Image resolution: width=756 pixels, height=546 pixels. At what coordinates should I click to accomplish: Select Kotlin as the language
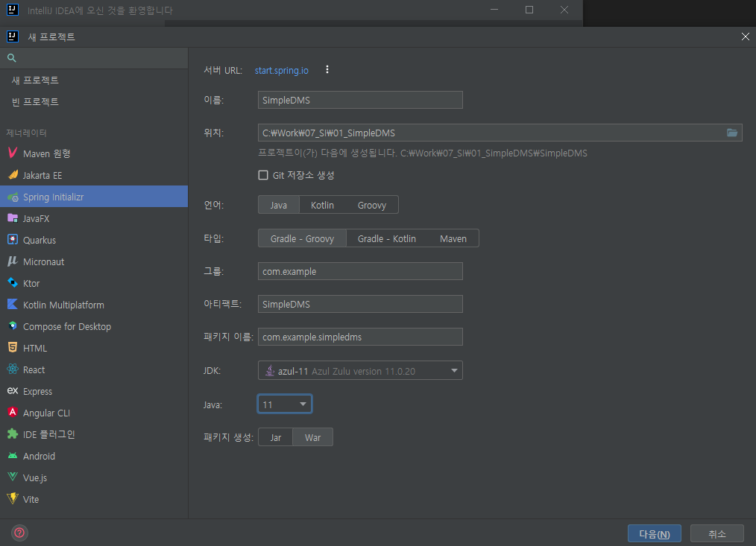pos(322,205)
